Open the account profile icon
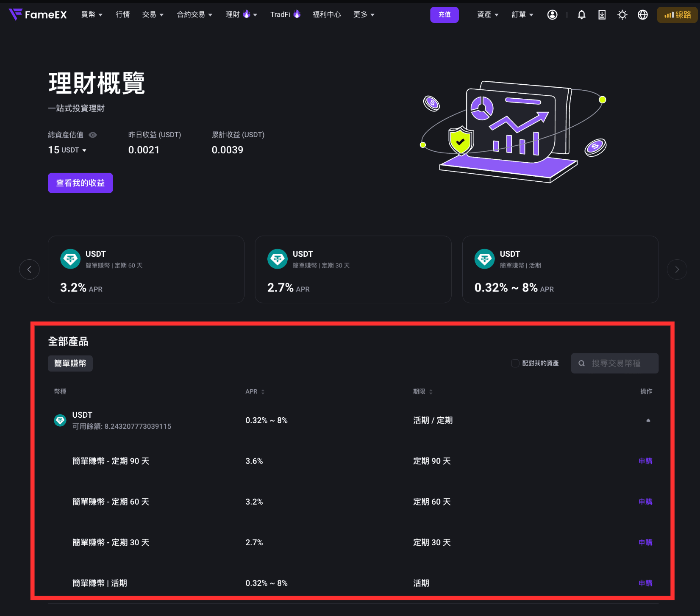700x616 pixels. click(552, 15)
